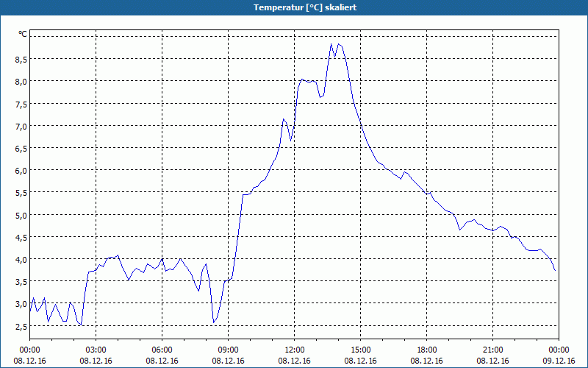Click the 6,5 y-axis value
The height and width of the screenshot is (368, 588).
[21, 149]
